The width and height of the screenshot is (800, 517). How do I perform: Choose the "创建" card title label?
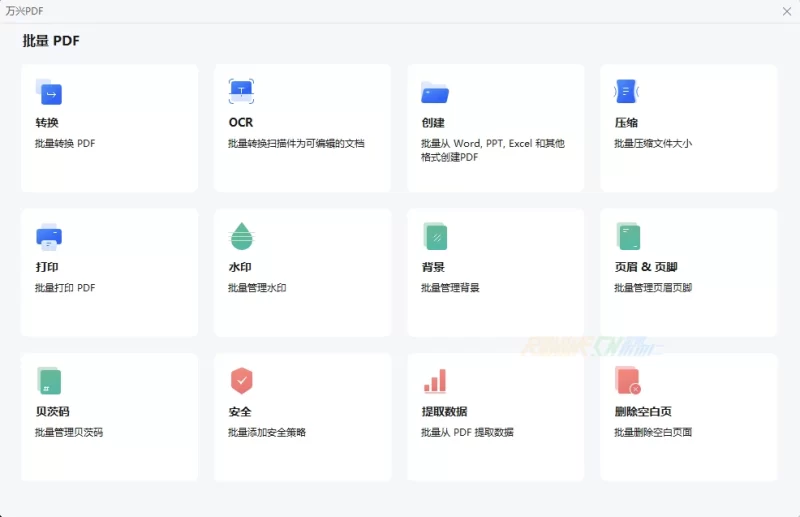click(433, 123)
